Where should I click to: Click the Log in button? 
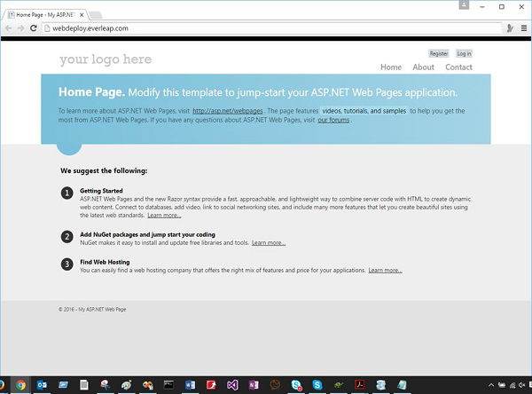coord(464,53)
